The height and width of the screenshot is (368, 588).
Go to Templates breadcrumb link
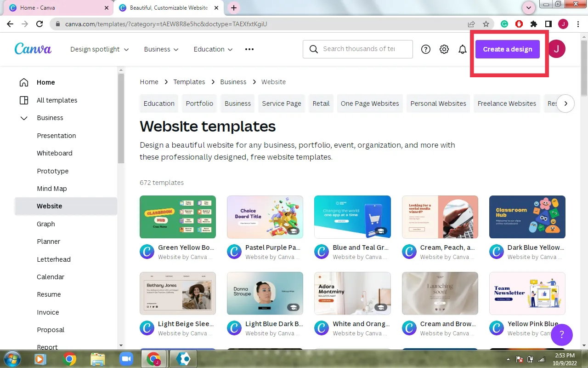pyautogui.click(x=189, y=82)
